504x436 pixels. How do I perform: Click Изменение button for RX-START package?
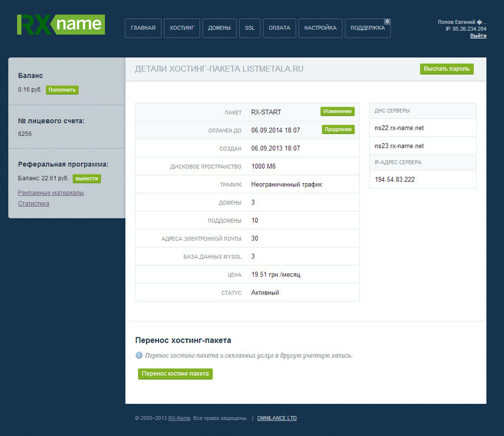[x=337, y=111]
